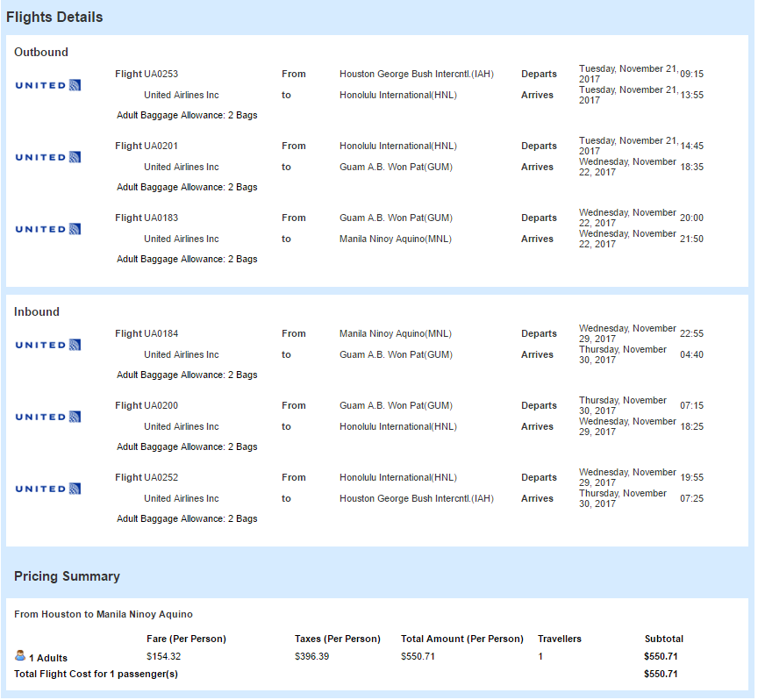Click flight number UA0253
The width and height of the screenshot is (758, 700).
[161, 74]
